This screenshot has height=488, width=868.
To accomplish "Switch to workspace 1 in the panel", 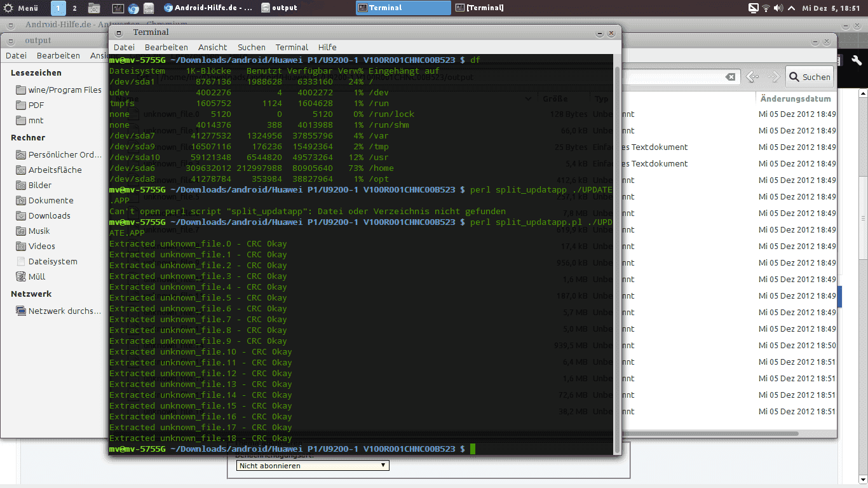I will coord(58,8).
